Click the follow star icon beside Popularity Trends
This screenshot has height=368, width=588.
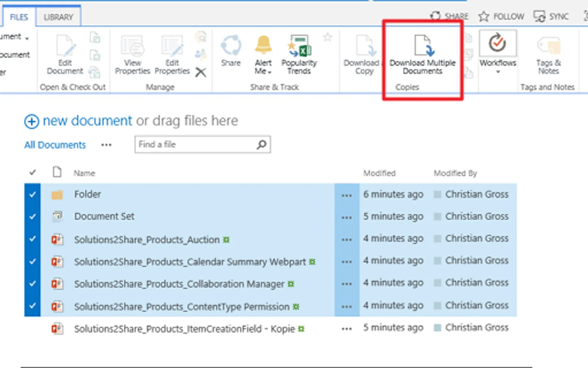[327, 37]
